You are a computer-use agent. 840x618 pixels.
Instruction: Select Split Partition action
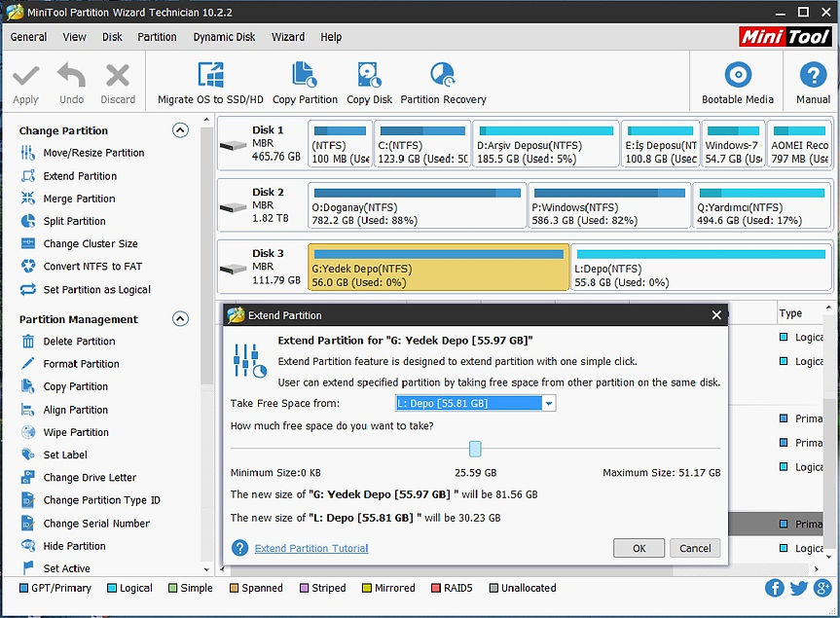63,221
